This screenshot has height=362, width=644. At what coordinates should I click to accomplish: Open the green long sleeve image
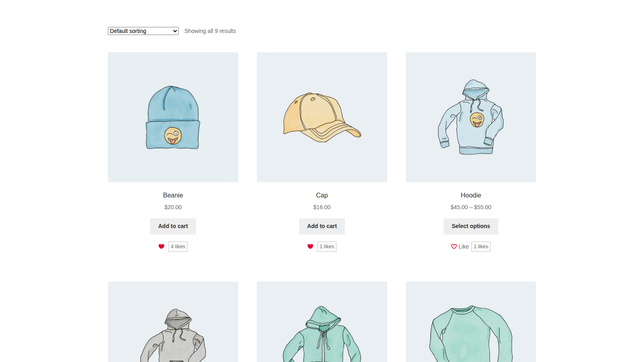[x=471, y=322]
